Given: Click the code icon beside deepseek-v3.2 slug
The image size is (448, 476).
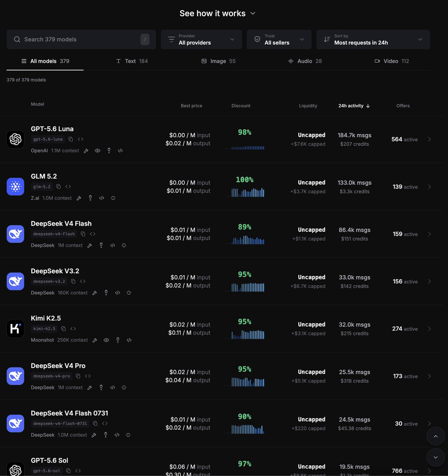Looking at the screenshot, I should tap(83, 281).
